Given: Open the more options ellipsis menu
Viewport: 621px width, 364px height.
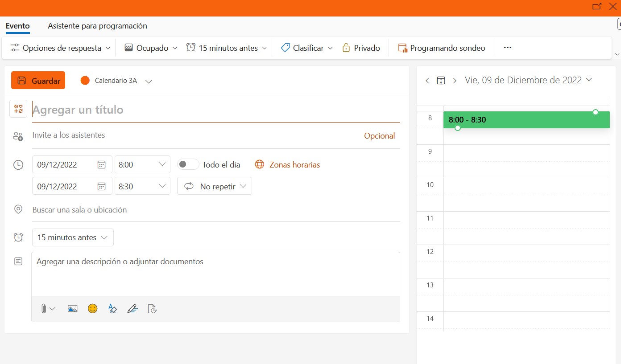Looking at the screenshot, I should 507,48.
